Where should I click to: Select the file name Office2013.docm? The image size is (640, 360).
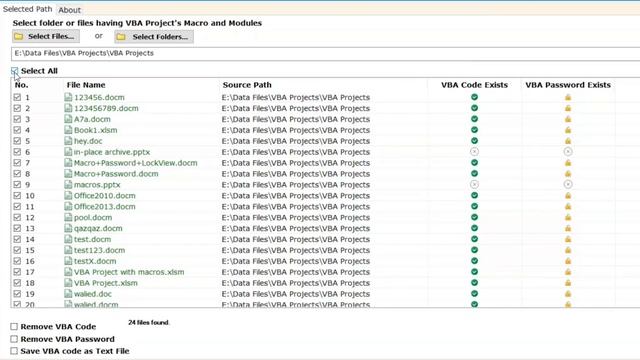click(x=104, y=207)
